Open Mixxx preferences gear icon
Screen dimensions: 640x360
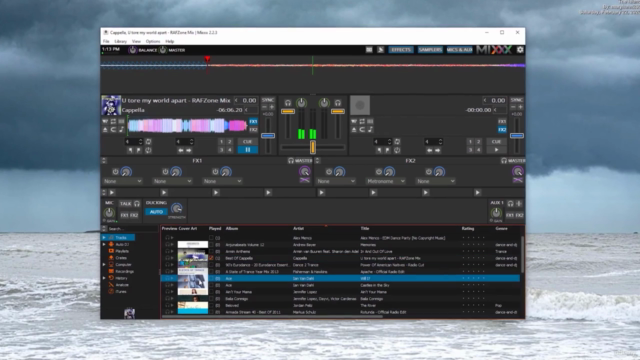click(520, 50)
